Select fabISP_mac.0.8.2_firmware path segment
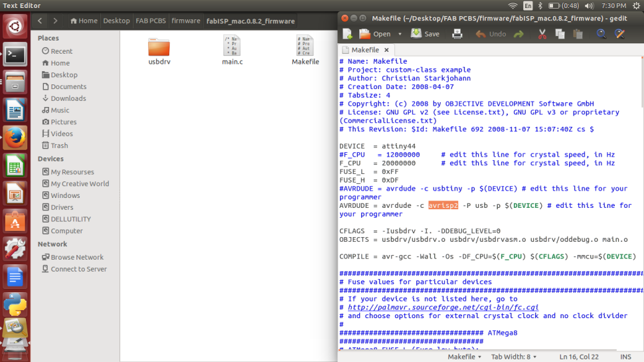644x362 pixels. (x=250, y=21)
